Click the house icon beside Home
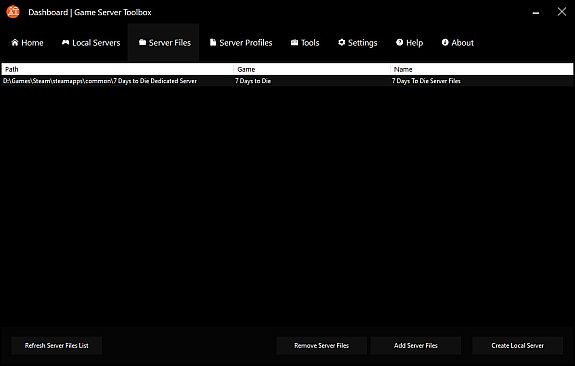This screenshot has width=575, height=366. pos(15,43)
